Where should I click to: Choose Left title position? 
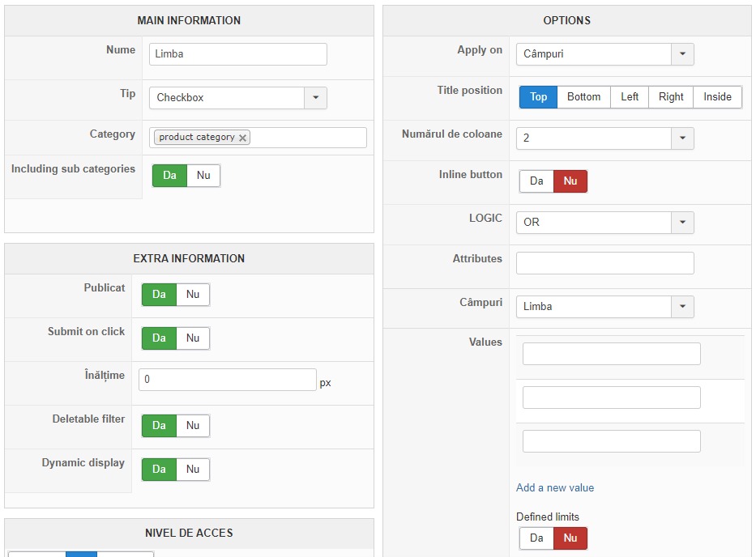[x=630, y=97]
